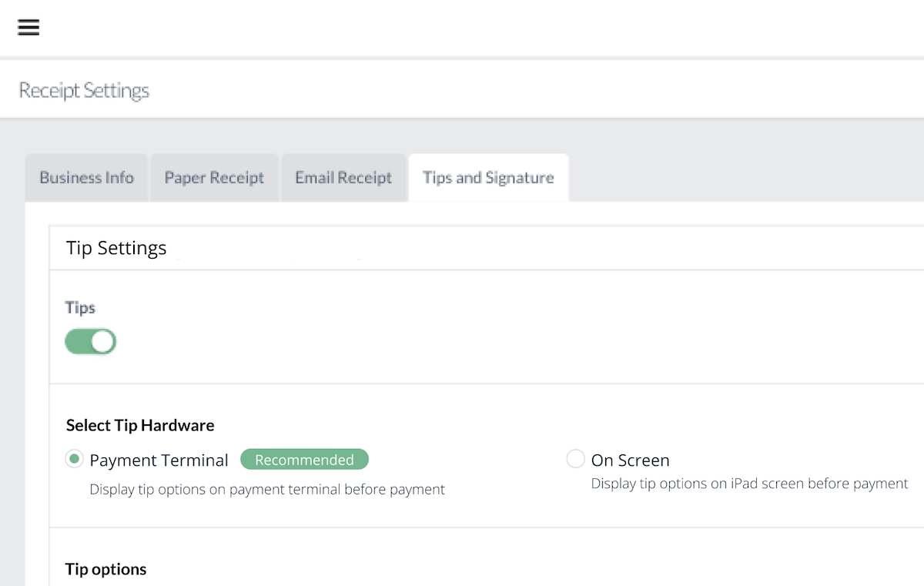Switch to the Business Info tab
The image size is (924, 586).
click(86, 177)
